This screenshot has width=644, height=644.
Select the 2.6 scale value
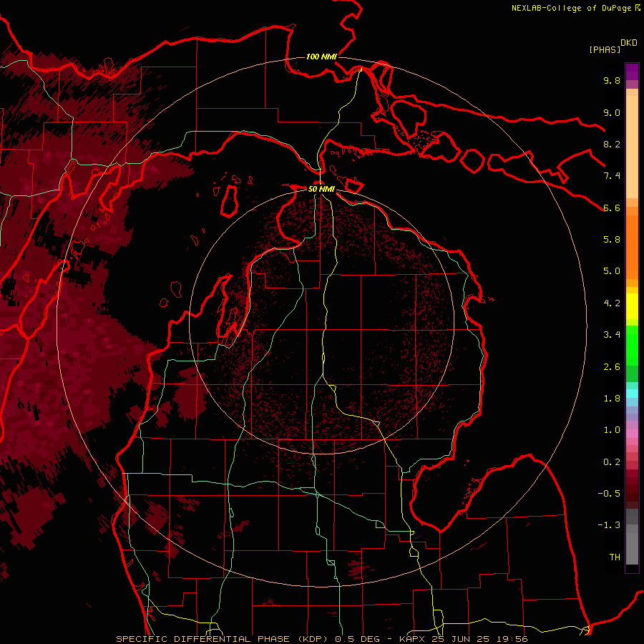[612, 367]
